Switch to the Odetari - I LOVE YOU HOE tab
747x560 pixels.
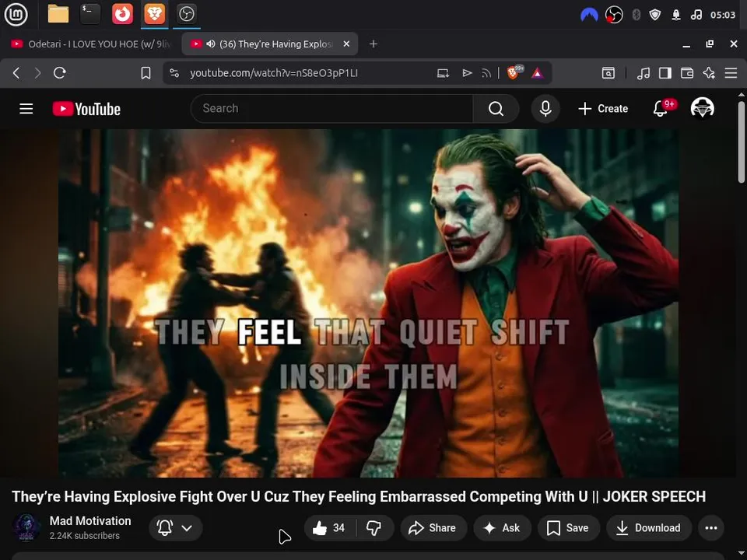click(x=90, y=44)
